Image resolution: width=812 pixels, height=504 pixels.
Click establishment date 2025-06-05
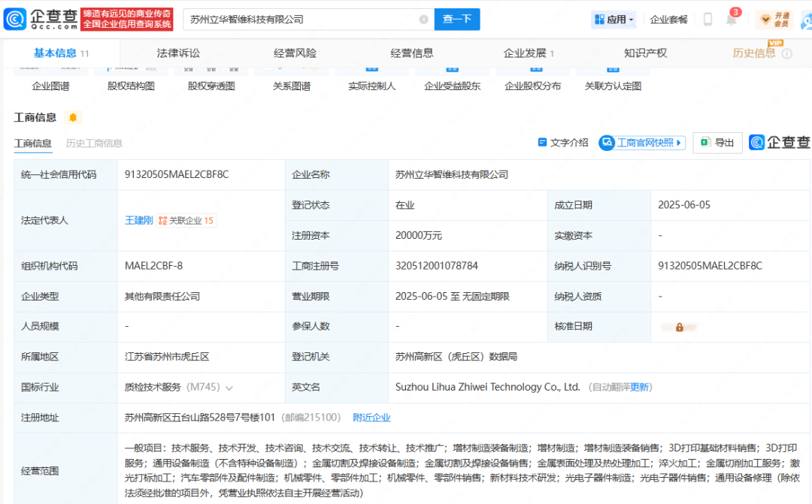(x=683, y=205)
